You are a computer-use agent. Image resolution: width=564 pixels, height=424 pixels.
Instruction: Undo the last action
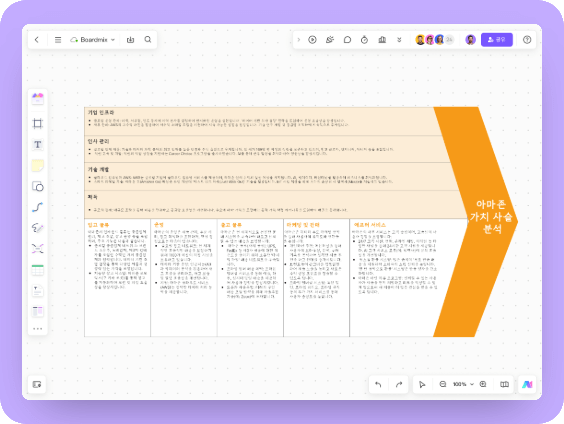click(x=378, y=384)
